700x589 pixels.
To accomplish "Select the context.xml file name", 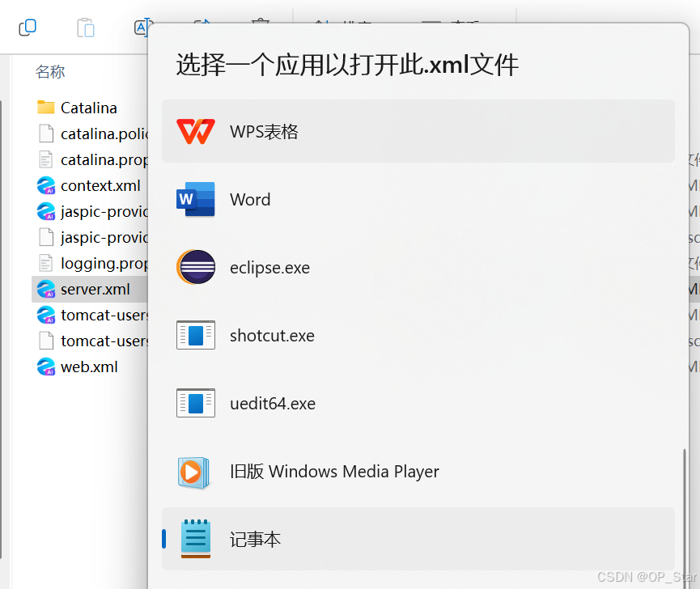I will pos(100,185).
